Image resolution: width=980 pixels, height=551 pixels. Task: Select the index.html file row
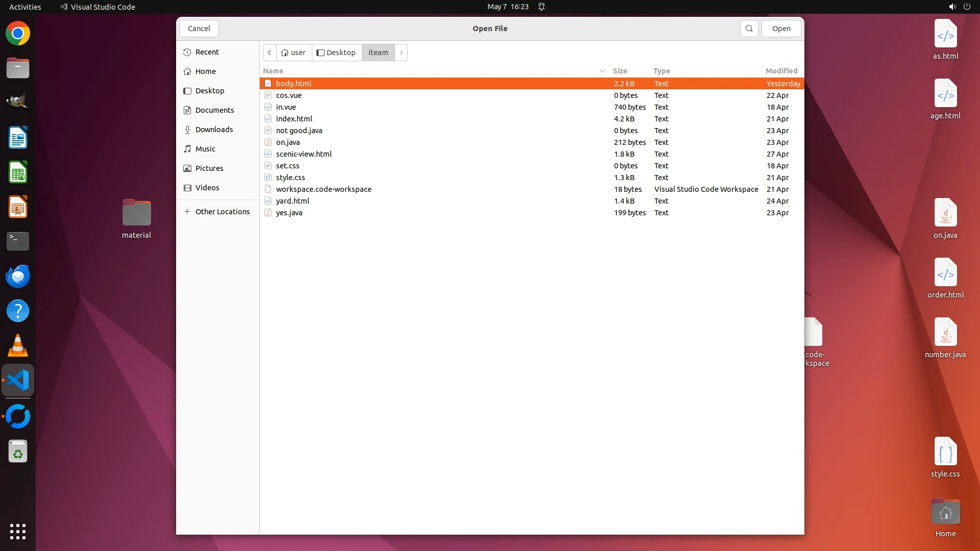(294, 119)
